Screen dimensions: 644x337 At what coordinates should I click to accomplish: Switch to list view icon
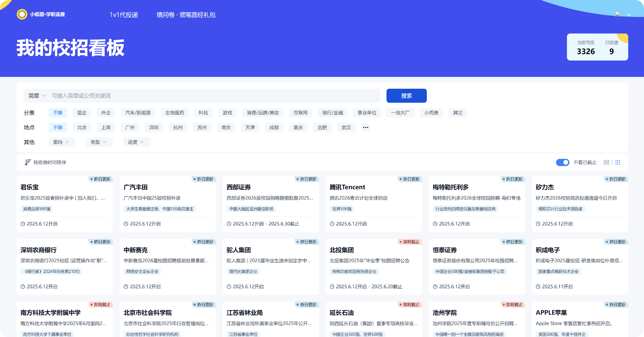coord(606,163)
